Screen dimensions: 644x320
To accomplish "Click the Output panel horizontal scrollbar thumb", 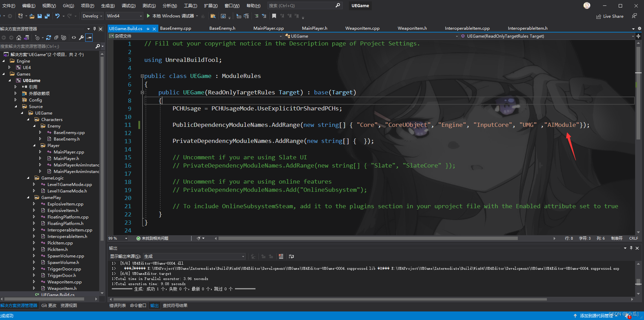I will pos(330,299).
